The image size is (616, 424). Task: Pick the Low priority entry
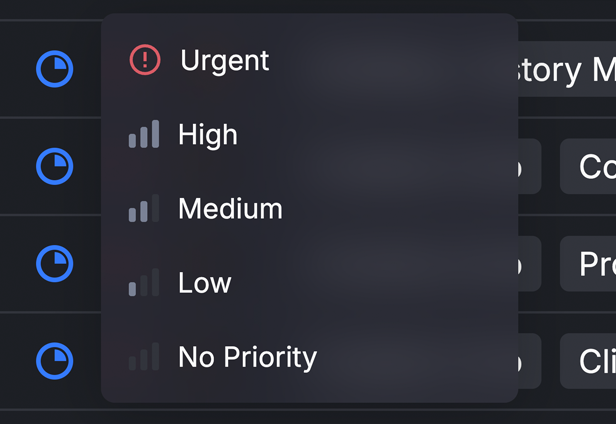point(310,283)
